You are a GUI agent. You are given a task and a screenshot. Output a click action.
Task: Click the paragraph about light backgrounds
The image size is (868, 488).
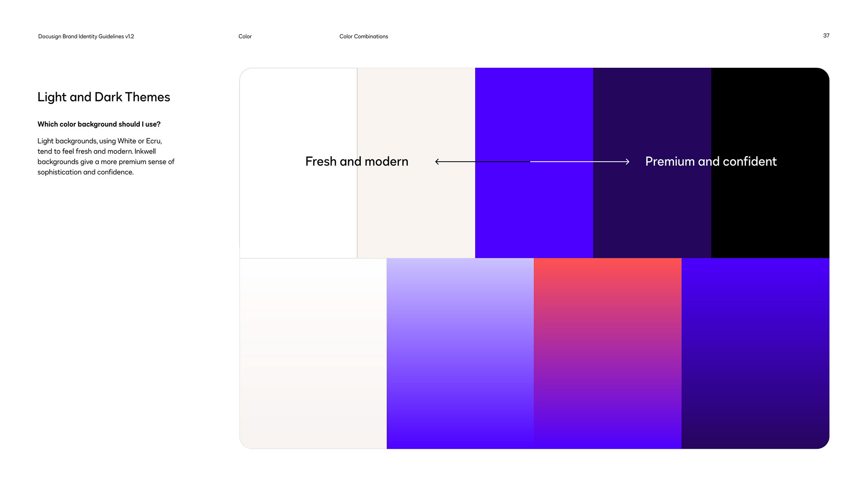pos(106,156)
